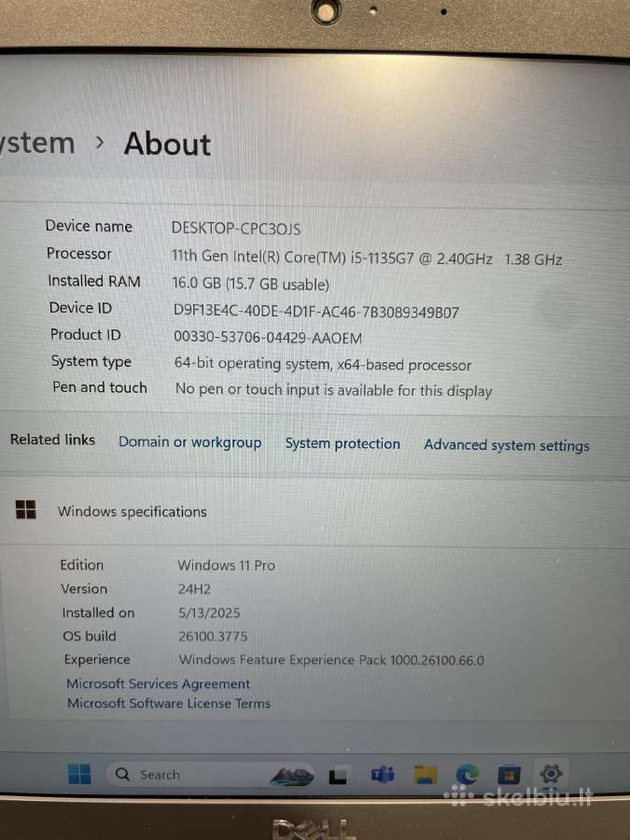Open Microsoft Software License Terms link

coord(169,703)
